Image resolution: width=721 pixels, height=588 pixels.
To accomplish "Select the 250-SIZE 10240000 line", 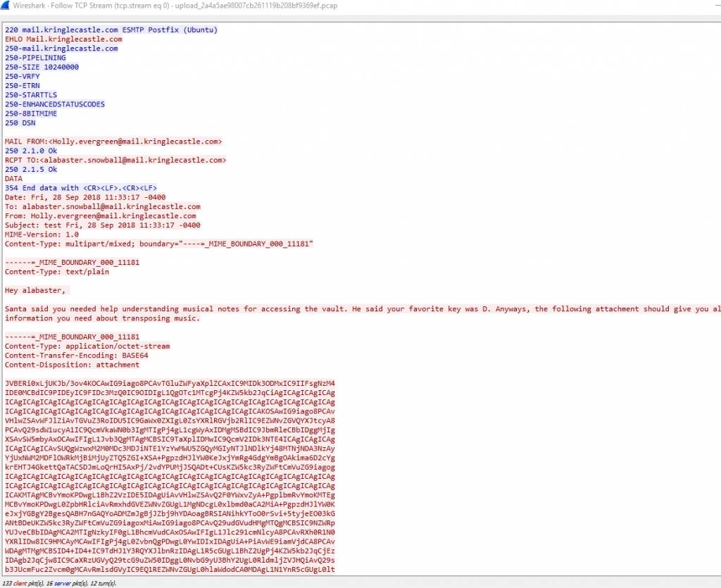I will [42, 67].
